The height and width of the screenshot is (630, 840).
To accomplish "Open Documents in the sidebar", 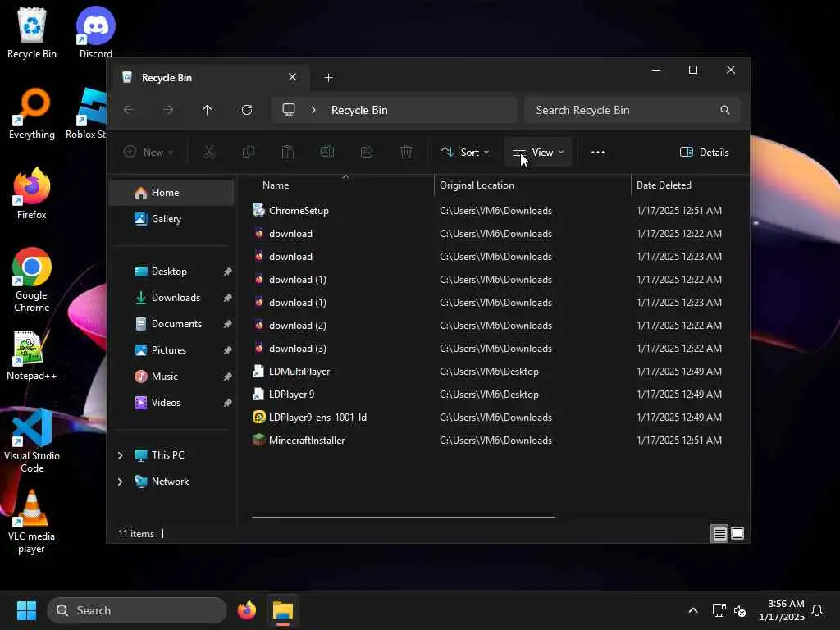I will [171, 324].
